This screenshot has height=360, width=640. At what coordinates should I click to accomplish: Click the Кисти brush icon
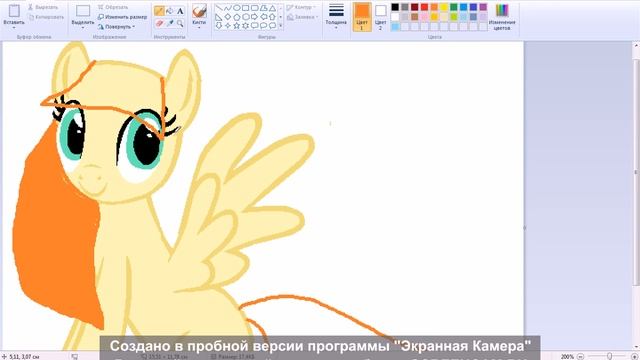tap(199, 11)
